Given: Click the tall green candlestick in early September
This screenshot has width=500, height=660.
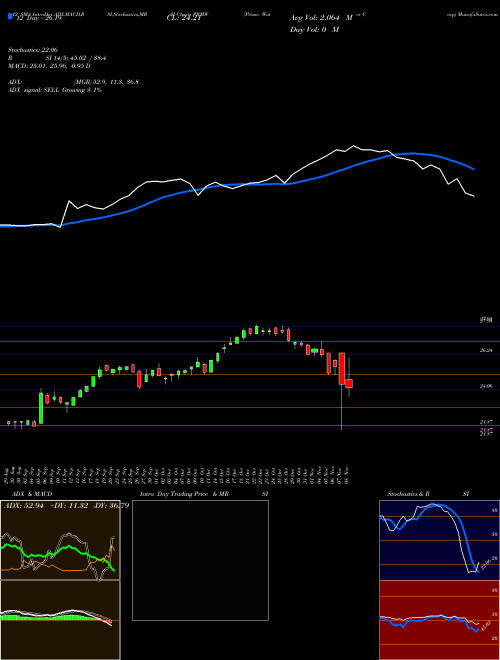Looking at the screenshot, I should (41, 407).
